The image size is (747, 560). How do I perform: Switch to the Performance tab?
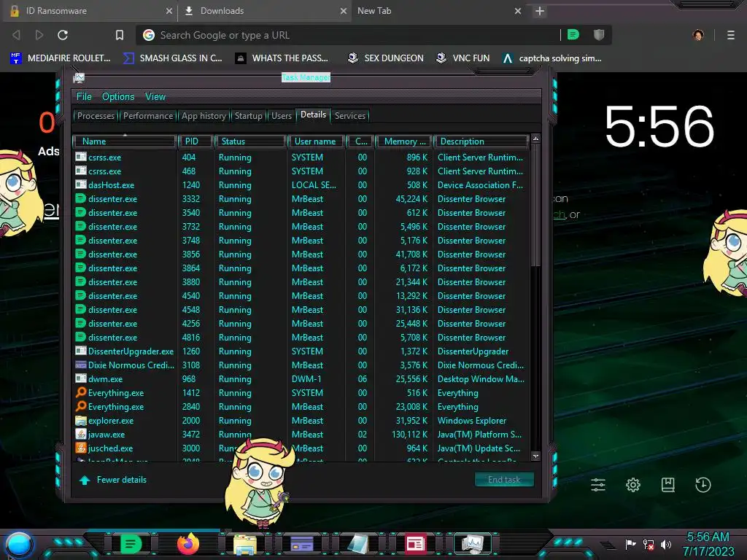[148, 116]
